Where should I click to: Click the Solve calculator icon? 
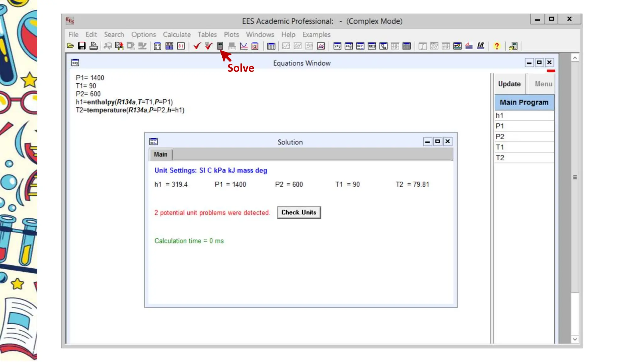tap(220, 46)
